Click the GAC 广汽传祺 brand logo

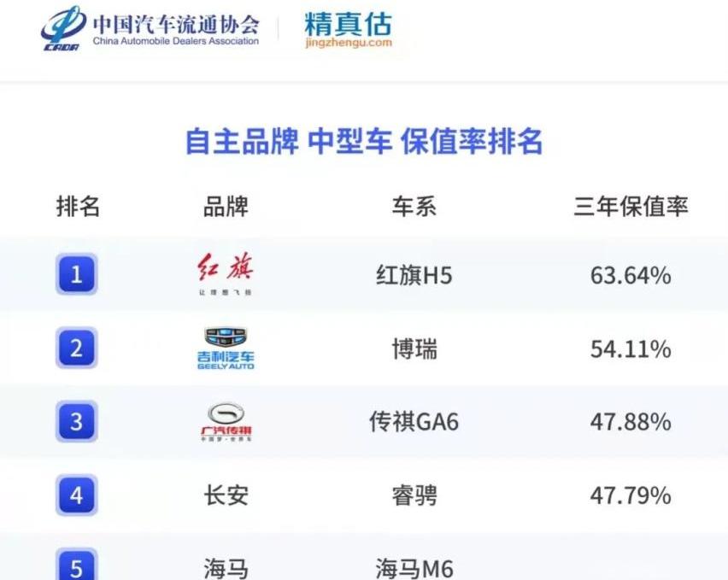click(226, 422)
